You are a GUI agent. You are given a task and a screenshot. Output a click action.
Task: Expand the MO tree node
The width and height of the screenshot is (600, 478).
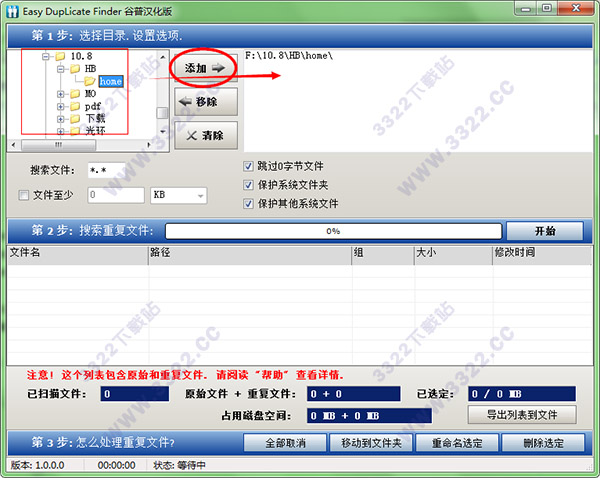[x=60, y=94]
